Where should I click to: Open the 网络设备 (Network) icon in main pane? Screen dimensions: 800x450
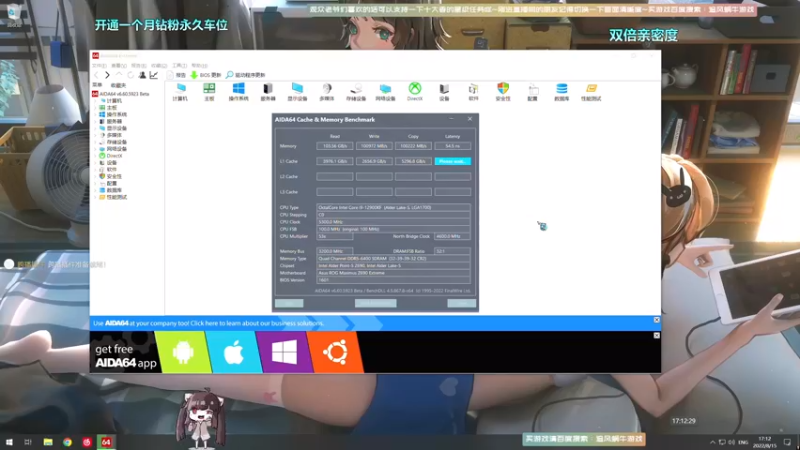pyautogui.click(x=385, y=92)
